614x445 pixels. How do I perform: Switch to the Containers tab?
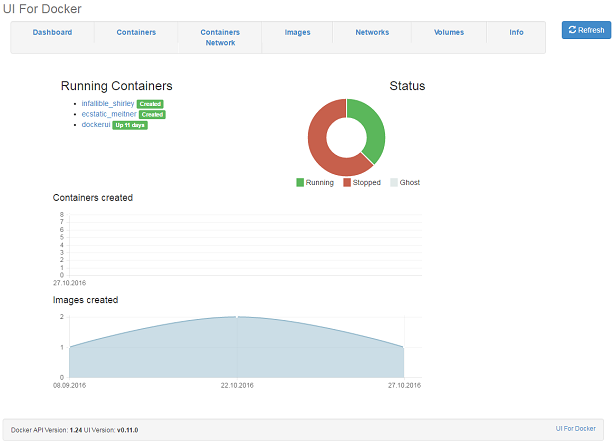pyautogui.click(x=136, y=33)
